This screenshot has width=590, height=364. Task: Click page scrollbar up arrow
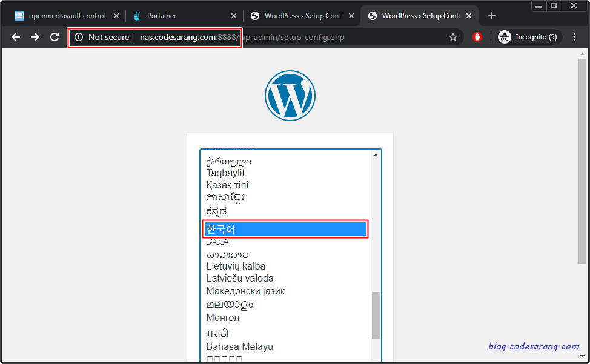pyautogui.click(x=583, y=54)
